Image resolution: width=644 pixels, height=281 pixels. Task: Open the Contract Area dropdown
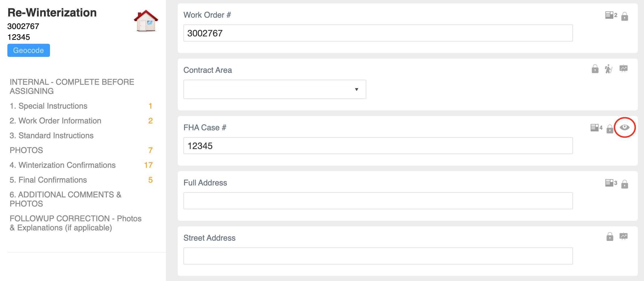point(275,89)
